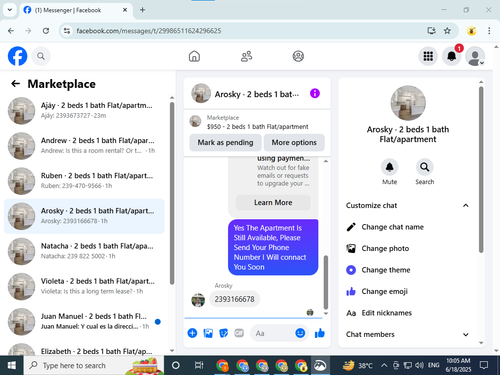Image resolution: width=500 pixels, height=375 pixels.
Task: Click the large listing photo in info panel
Action: pyautogui.click(x=408, y=103)
